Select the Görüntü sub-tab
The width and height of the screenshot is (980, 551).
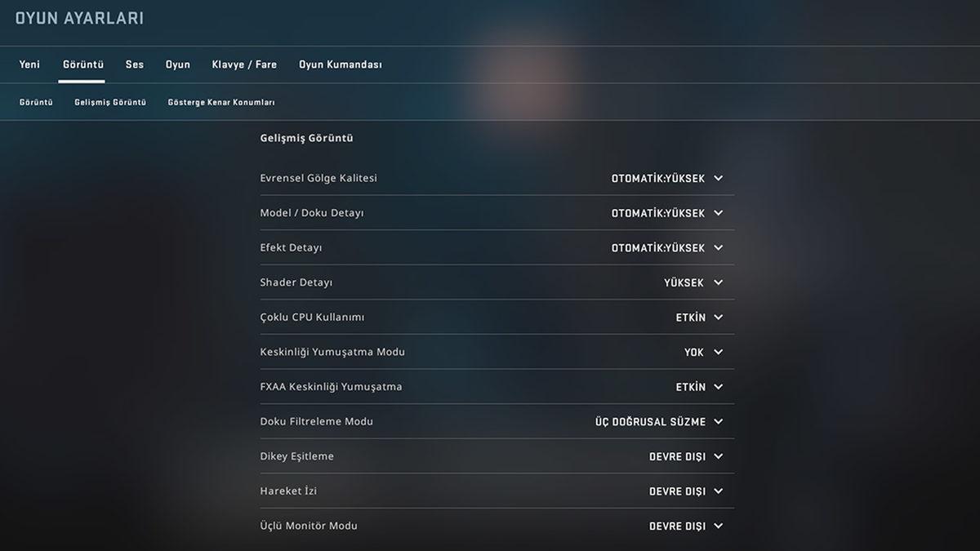(36, 103)
